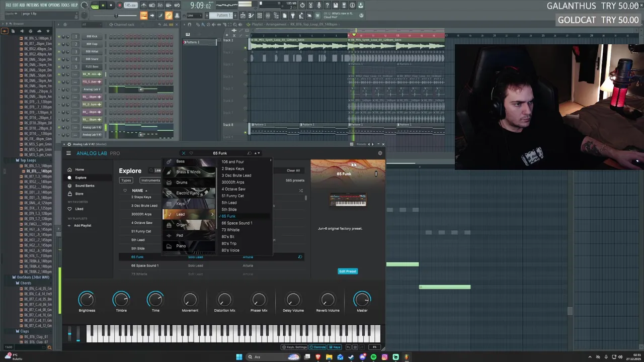
Task: Open the PATTERNS menu
Action: 32,5
